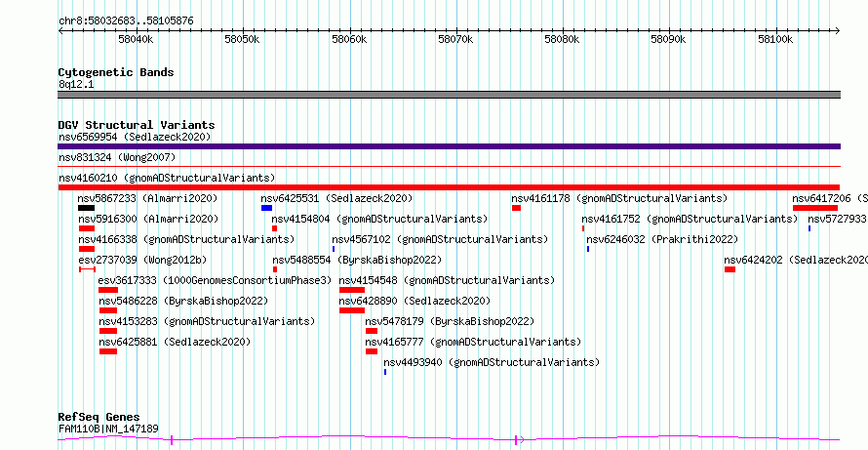Click the red bar under nsv4165777

372,351
